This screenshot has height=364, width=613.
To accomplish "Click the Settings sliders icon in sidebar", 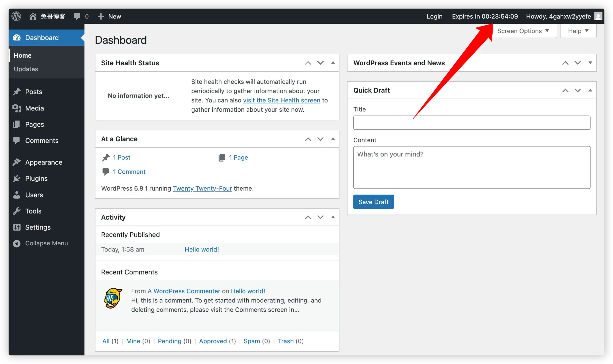I will [17, 227].
